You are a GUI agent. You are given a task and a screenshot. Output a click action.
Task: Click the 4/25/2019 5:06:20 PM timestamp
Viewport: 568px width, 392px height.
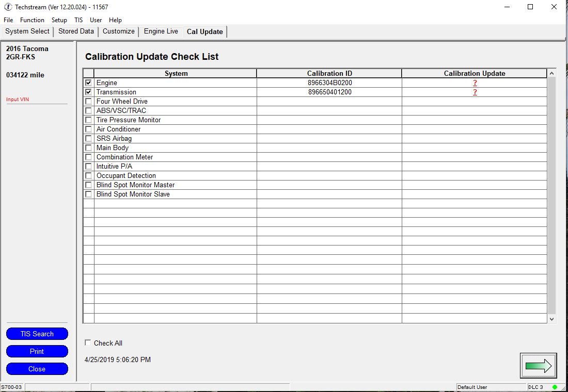click(x=117, y=360)
